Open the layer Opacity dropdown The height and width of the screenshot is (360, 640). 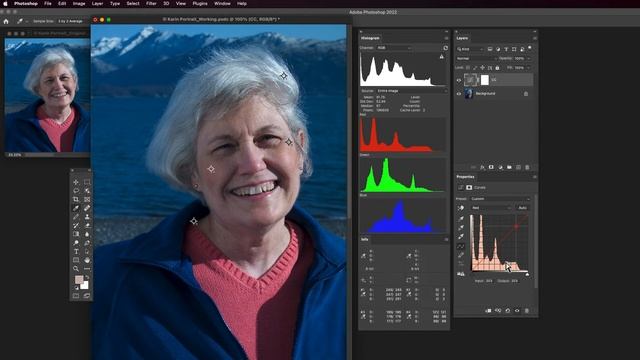[x=530, y=59]
